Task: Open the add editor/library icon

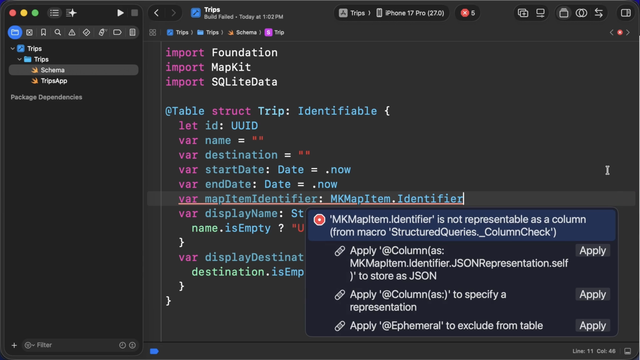Action: coord(523,13)
